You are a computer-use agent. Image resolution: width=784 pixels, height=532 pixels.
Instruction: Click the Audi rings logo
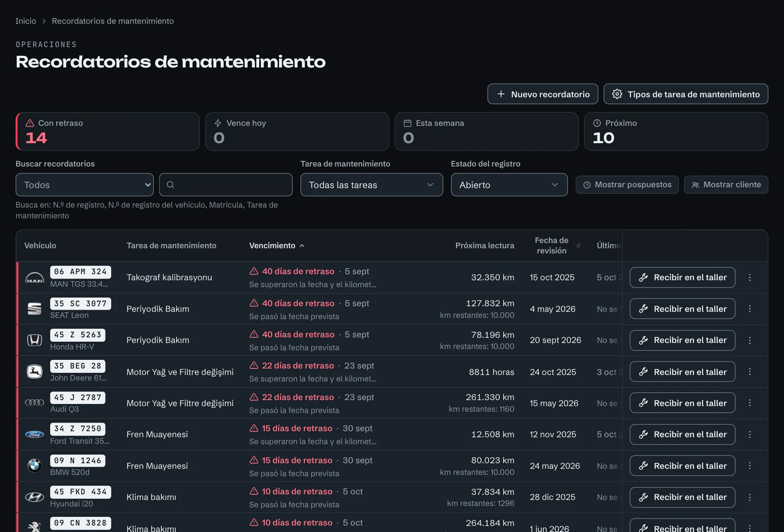click(x=35, y=403)
